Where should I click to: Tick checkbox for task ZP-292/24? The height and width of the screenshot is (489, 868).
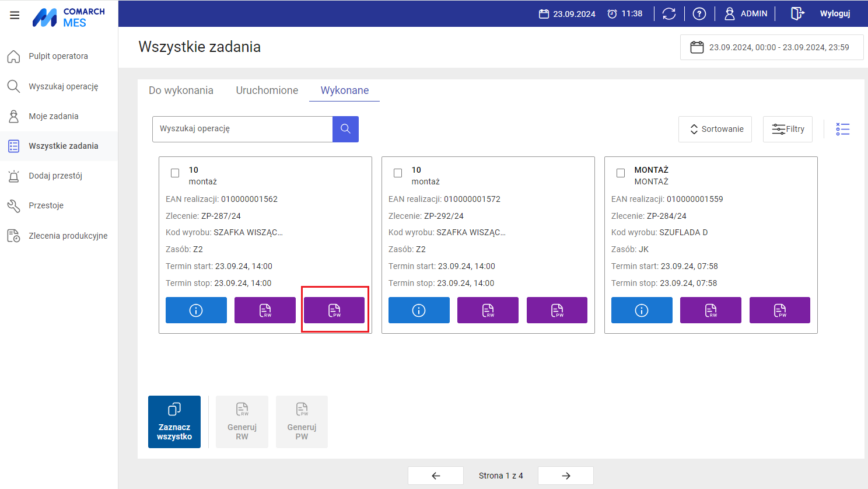pos(398,173)
